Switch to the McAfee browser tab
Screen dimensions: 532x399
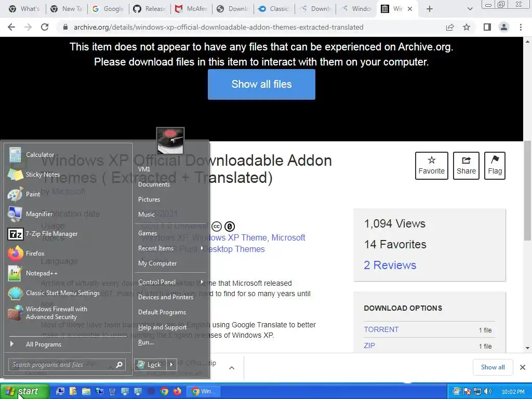(x=191, y=9)
